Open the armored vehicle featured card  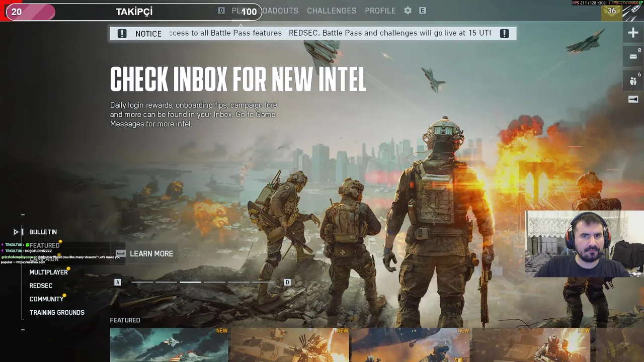pos(290,345)
